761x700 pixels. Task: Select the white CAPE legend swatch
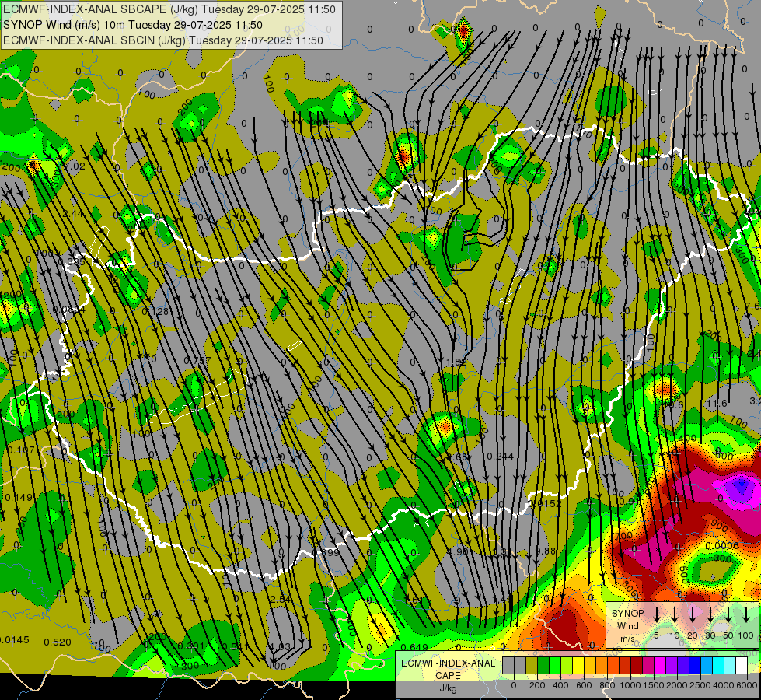click(742, 665)
